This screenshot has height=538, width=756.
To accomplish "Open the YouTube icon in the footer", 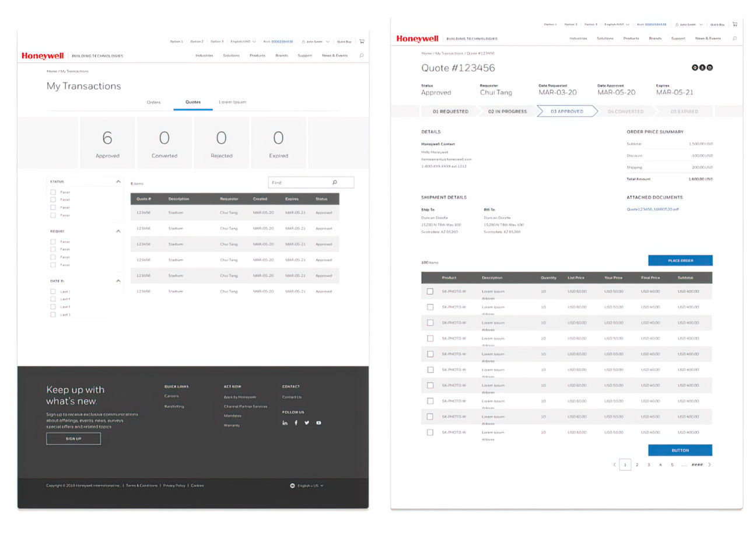I will coord(318,423).
